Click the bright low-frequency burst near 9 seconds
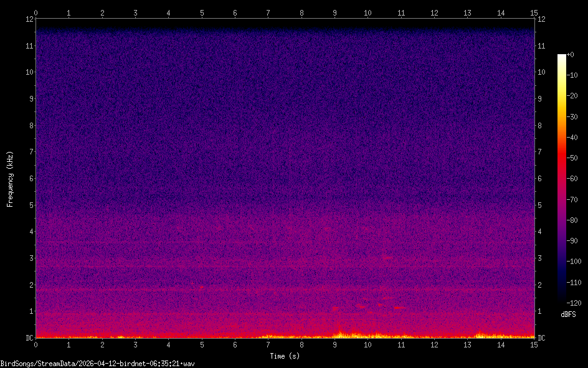This screenshot has width=588, height=368. (340, 333)
